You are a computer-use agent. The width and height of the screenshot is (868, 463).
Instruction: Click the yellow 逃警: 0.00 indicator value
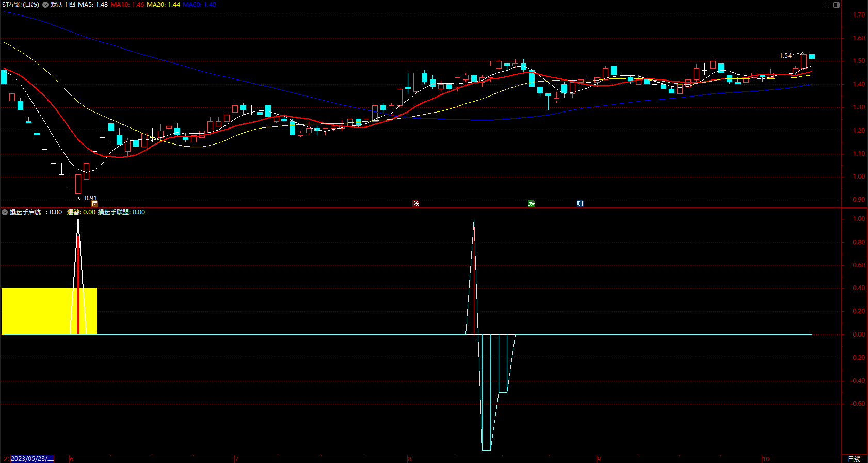[81, 212]
